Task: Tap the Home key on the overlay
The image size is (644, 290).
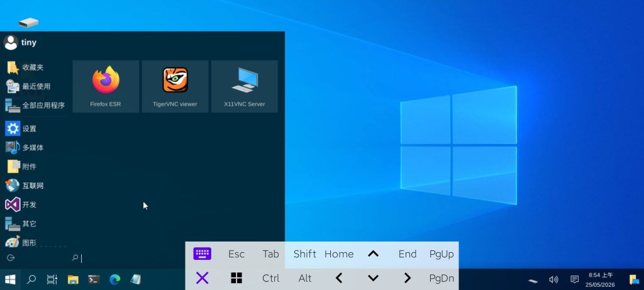Action: point(339,254)
